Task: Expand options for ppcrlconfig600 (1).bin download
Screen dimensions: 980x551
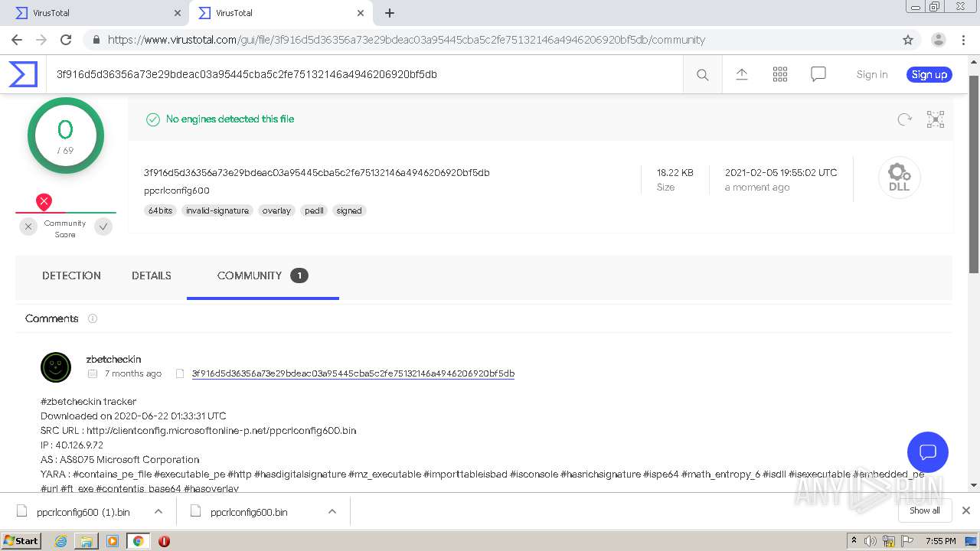Action: 158,511
